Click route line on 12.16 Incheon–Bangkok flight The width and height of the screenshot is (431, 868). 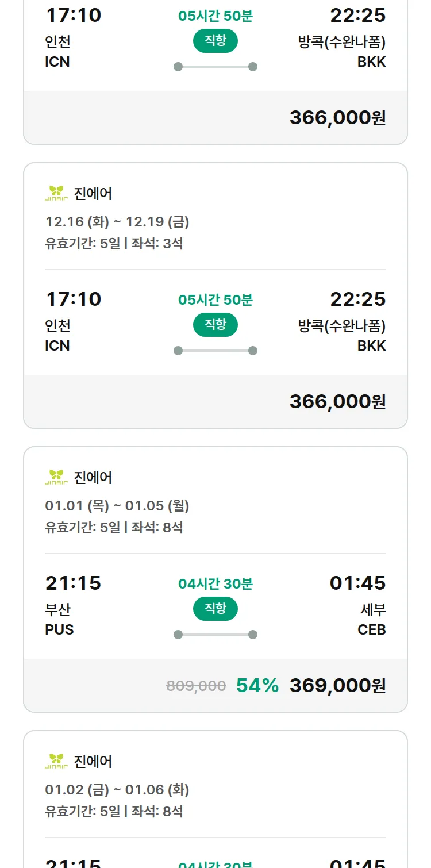click(215, 351)
